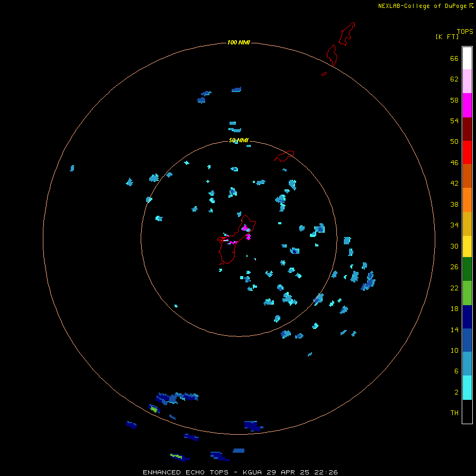Click the '62' legend value

(454, 79)
